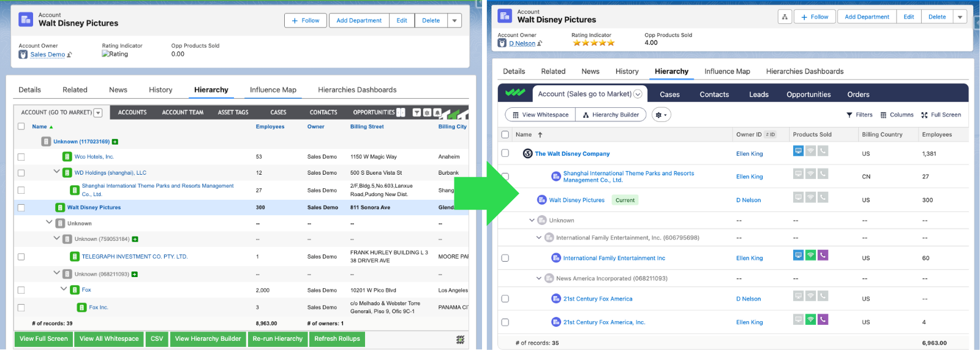Collapse the WD Holdings (shanghai), LLC node
This screenshot has width=980, height=350.
pyautogui.click(x=56, y=172)
